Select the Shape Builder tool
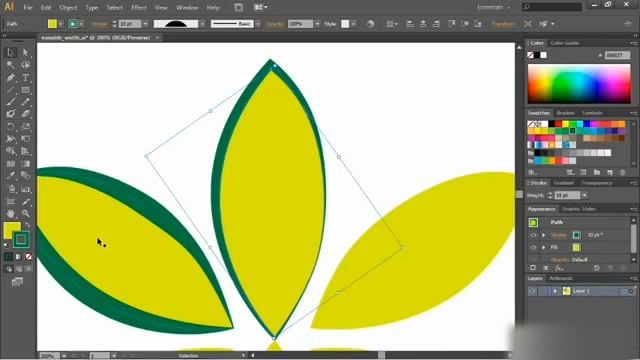 point(11,151)
